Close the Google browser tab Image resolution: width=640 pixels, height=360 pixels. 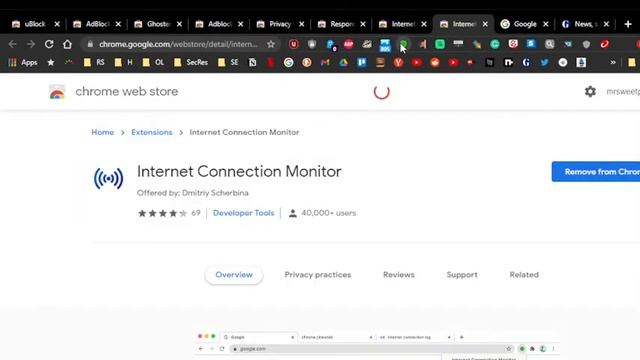tap(546, 24)
